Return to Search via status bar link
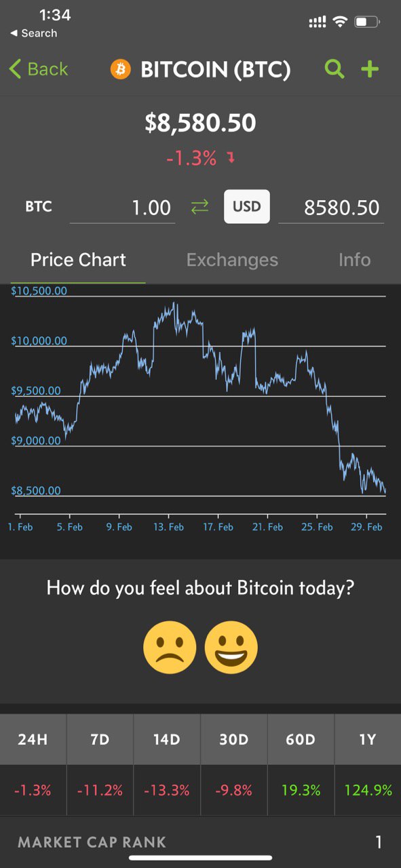 (33, 33)
